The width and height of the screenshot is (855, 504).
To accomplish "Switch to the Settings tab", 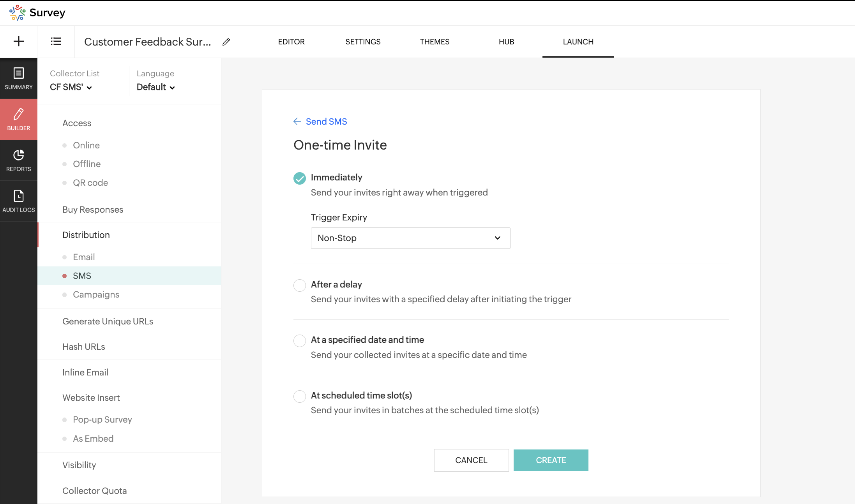I will 363,42.
